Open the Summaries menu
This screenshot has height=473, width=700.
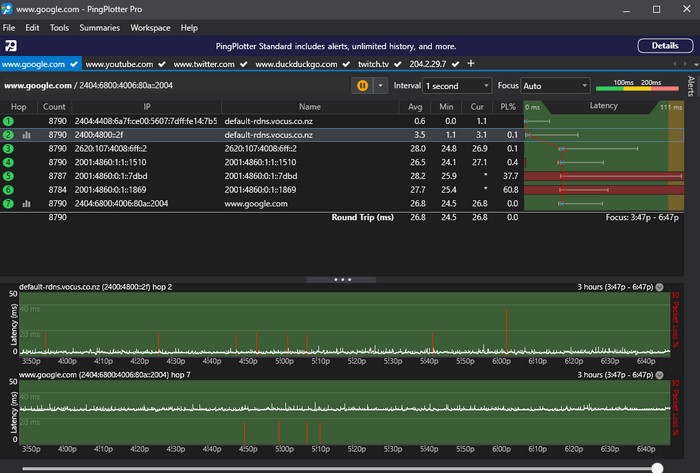coord(100,27)
